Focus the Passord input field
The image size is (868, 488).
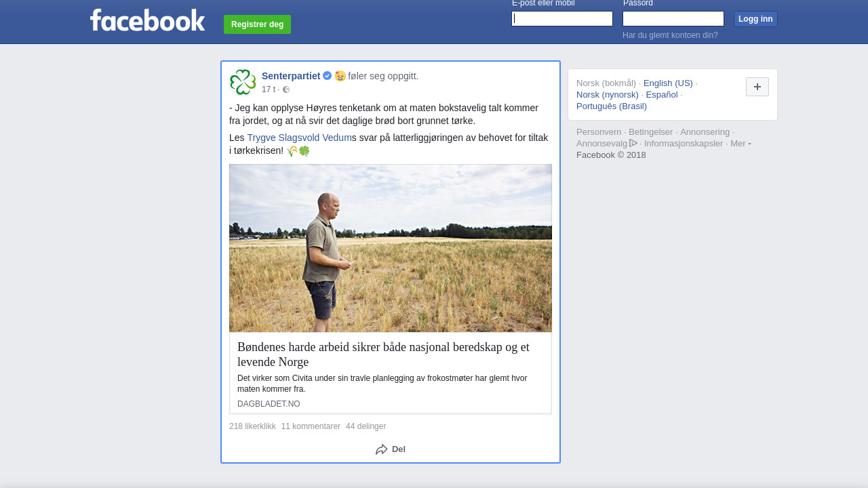tap(673, 19)
